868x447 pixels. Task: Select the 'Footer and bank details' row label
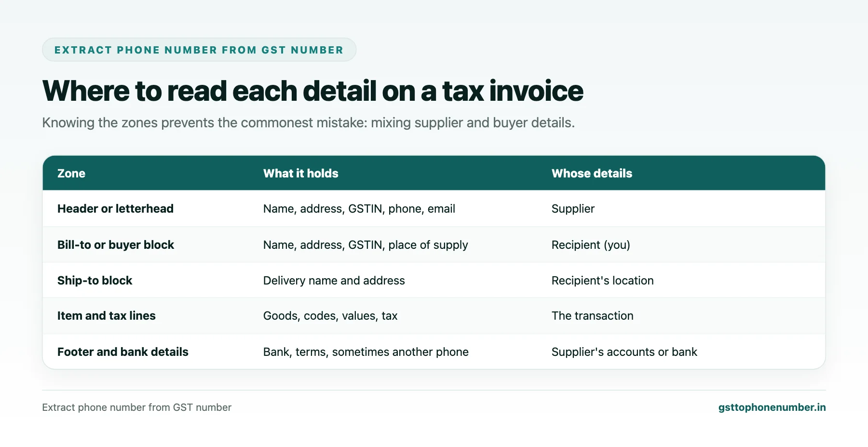point(122,352)
